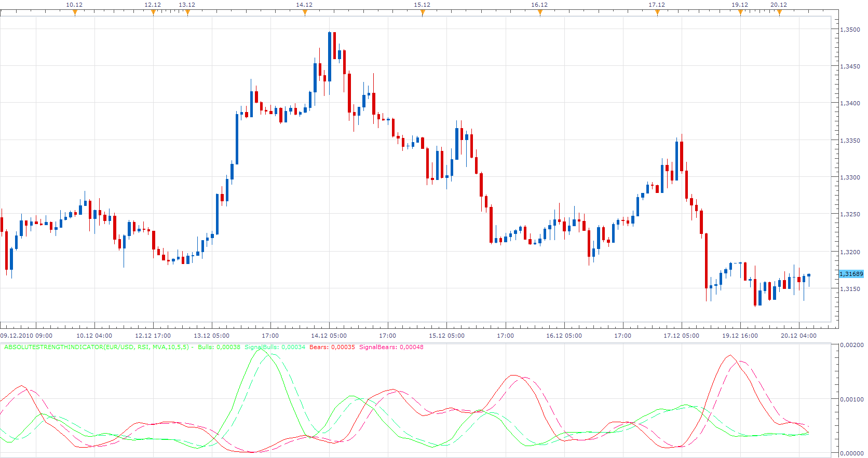The width and height of the screenshot is (868, 458).
Task: Click the 0,00200 indicator scale label
Action: click(x=851, y=345)
